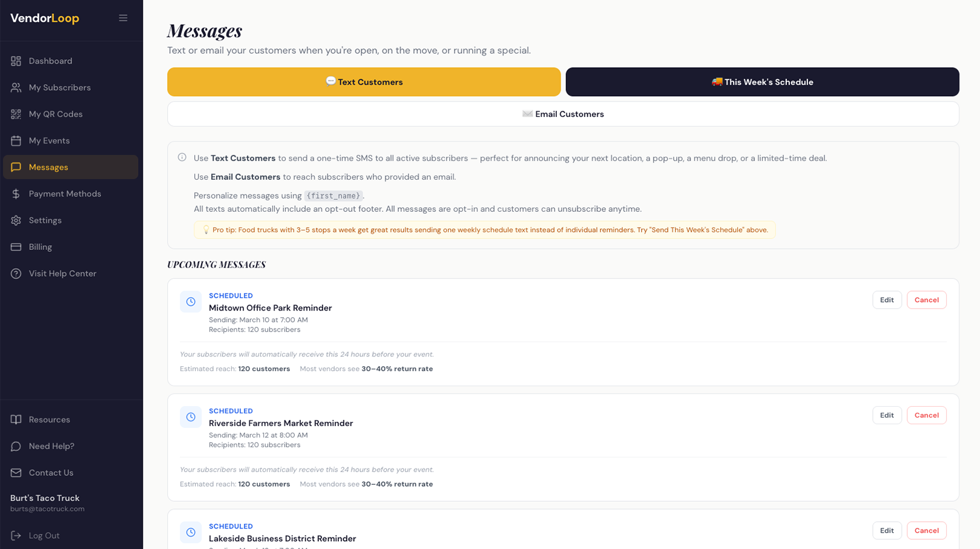Edit the Lakeside Business District Reminder
The image size is (980, 549).
[x=887, y=531]
